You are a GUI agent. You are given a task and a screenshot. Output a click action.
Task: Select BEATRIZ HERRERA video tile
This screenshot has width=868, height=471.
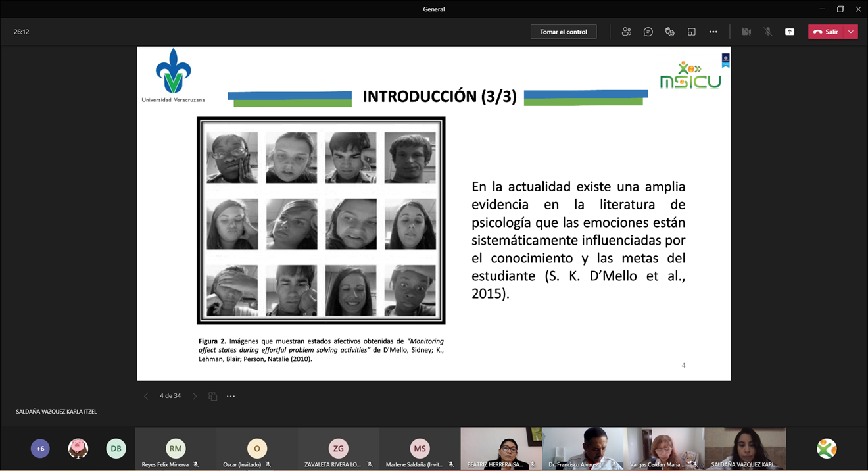point(500,448)
